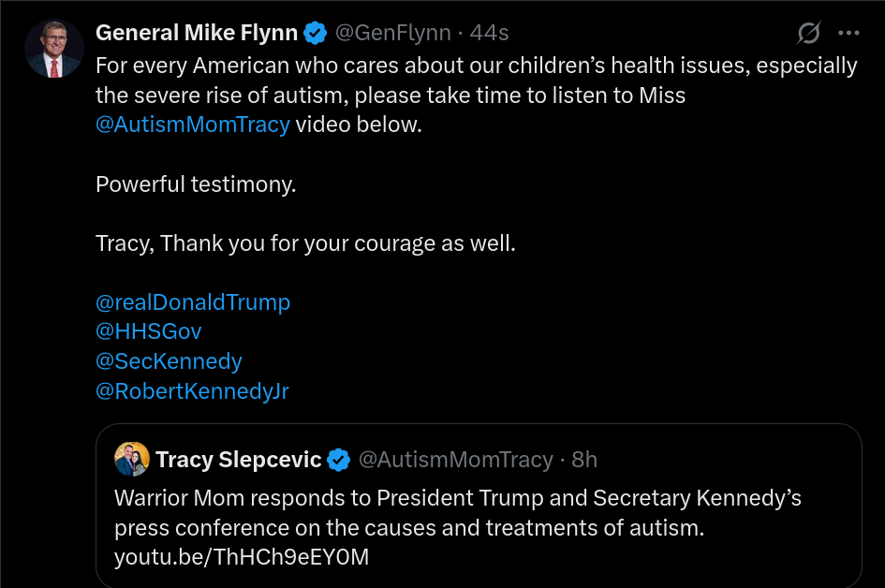
Task: Open the 44s post timestamp
Action: tap(489, 34)
